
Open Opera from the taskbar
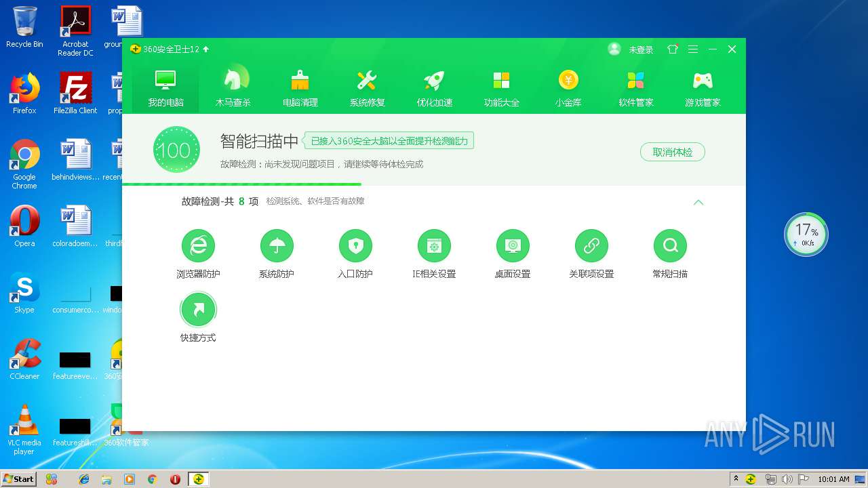tap(175, 479)
